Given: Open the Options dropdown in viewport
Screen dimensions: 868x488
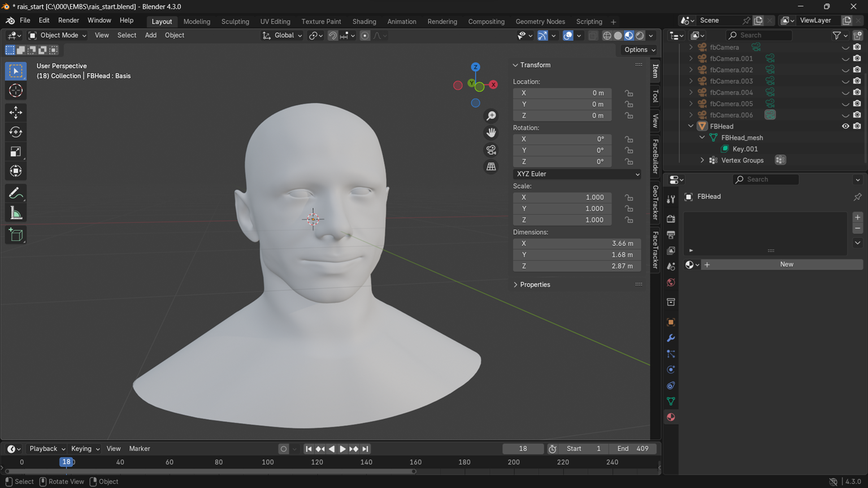Looking at the screenshot, I should pos(640,50).
